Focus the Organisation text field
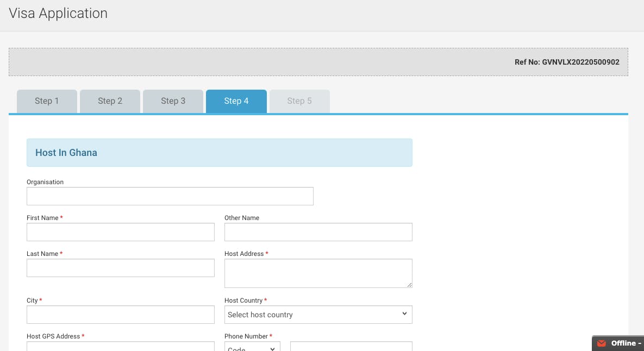The height and width of the screenshot is (351, 644). 170,196
